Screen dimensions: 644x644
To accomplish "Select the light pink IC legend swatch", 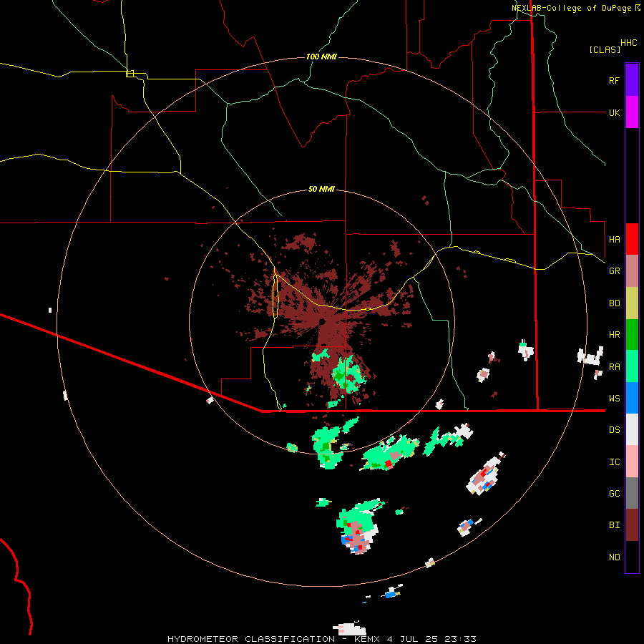I will [632, 462].
